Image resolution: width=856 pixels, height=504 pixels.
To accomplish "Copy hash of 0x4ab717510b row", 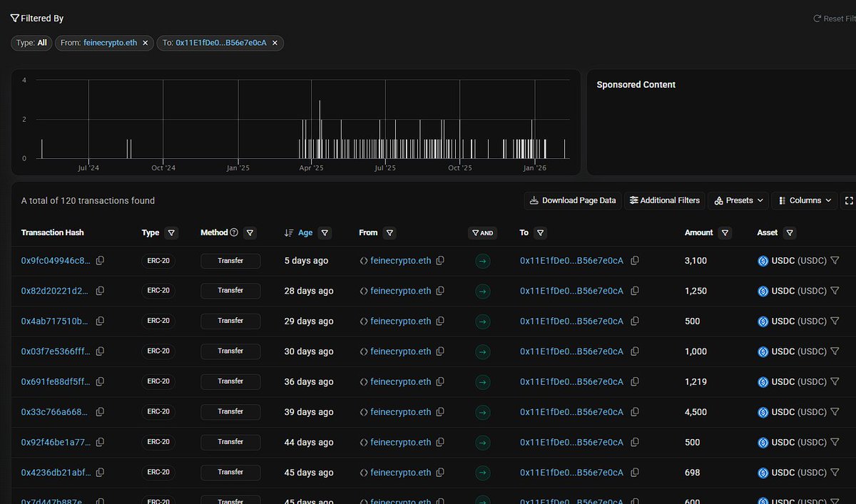I will tap(100, 322).
